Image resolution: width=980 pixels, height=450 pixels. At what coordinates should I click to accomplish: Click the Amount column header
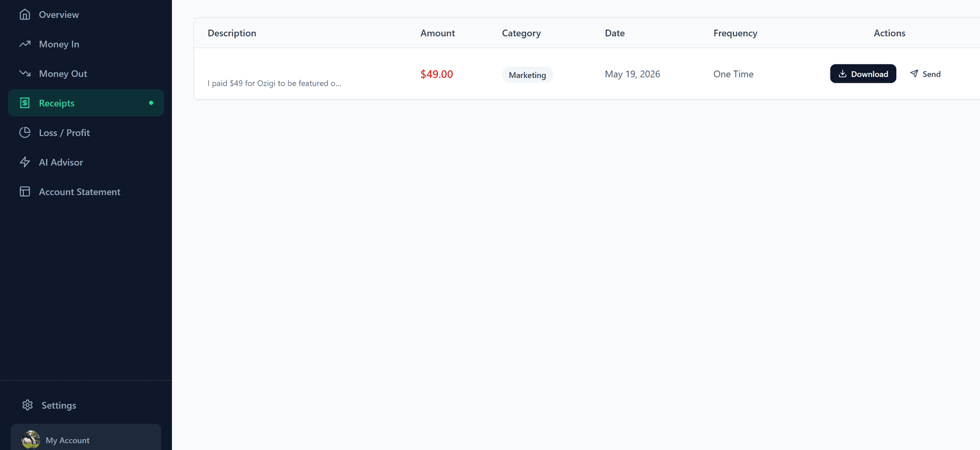click(x=437, y=33)
